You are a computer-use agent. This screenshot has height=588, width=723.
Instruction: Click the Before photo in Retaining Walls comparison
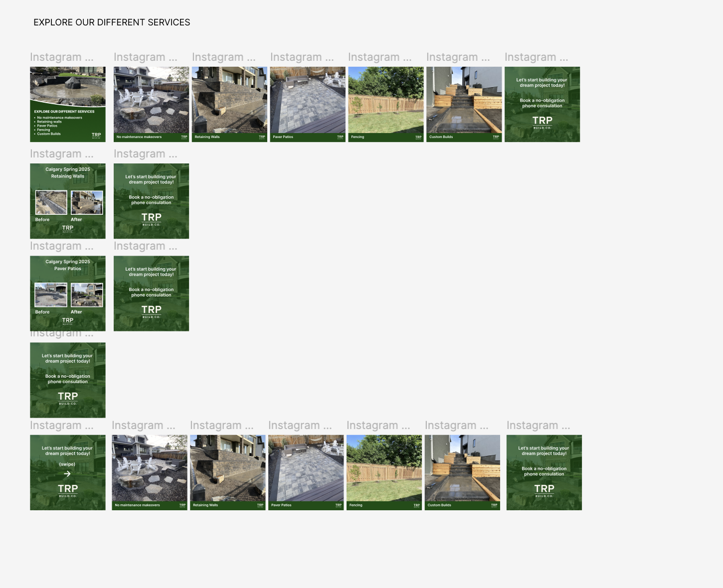coord(51,203)
